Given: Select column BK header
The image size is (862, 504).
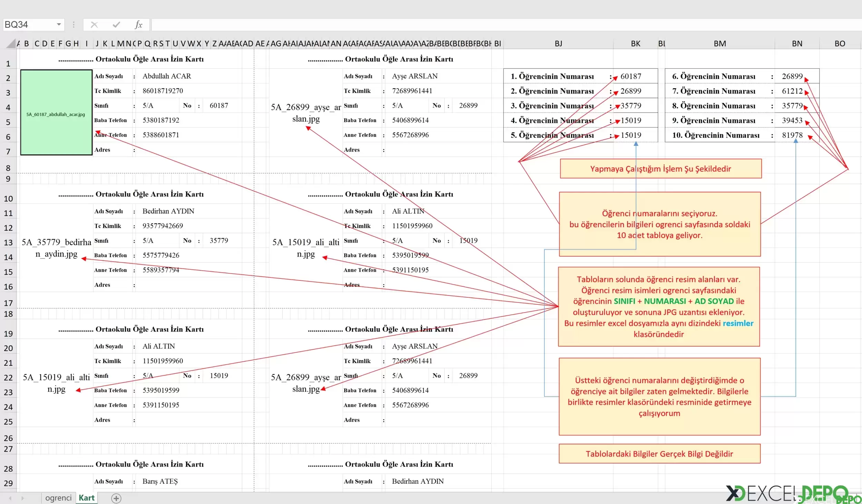Looking at the screenshot, I should [635, 43].
